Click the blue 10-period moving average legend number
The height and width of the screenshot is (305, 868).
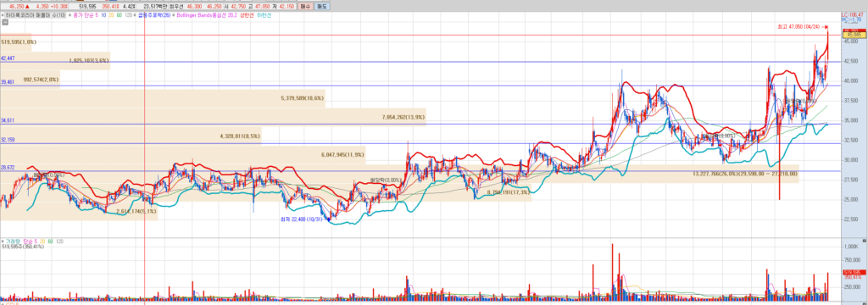[x=103, y=15]
